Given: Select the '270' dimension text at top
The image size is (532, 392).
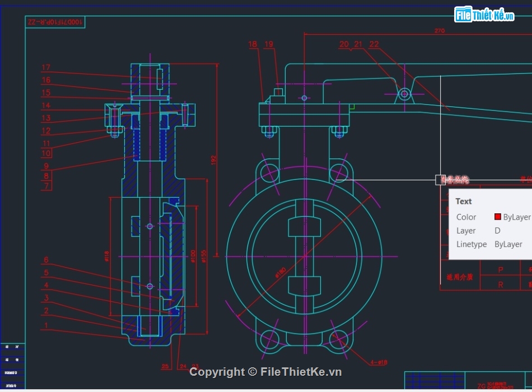Looking at the screenshot, I should 440,31.
